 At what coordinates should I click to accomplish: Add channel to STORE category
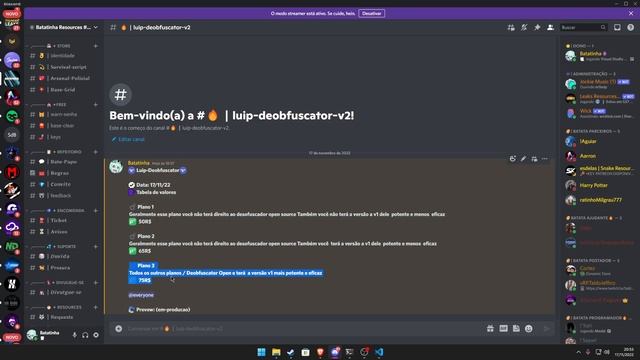(x=96, y=46)
